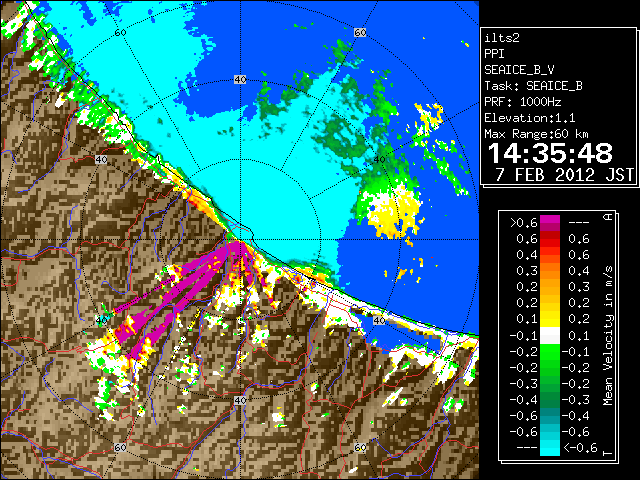This screenshot has height=480, width=640.
Task: Click the 40 range label on the south axis
Action: pos(240,400)
